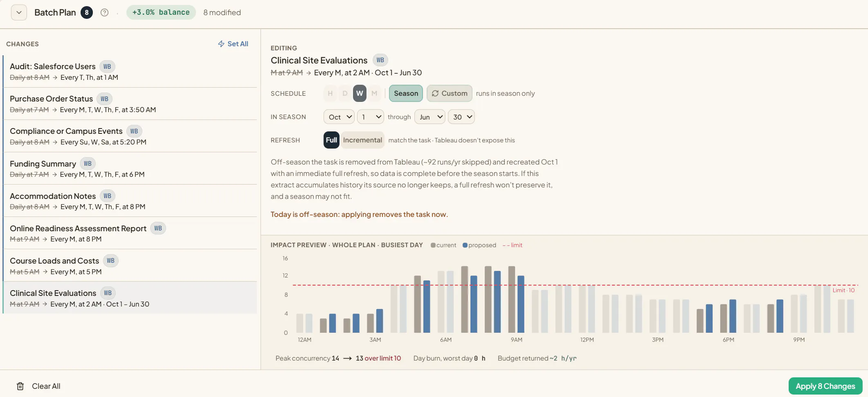Click the proposed bar at 6PM in chart
This screenshot has width=868, height=397.
[733, 316]
